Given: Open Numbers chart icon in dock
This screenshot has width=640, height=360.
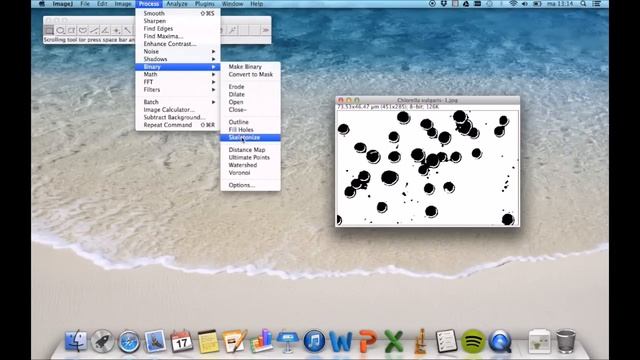Looking at the screenshot, I should click(261, 341).
